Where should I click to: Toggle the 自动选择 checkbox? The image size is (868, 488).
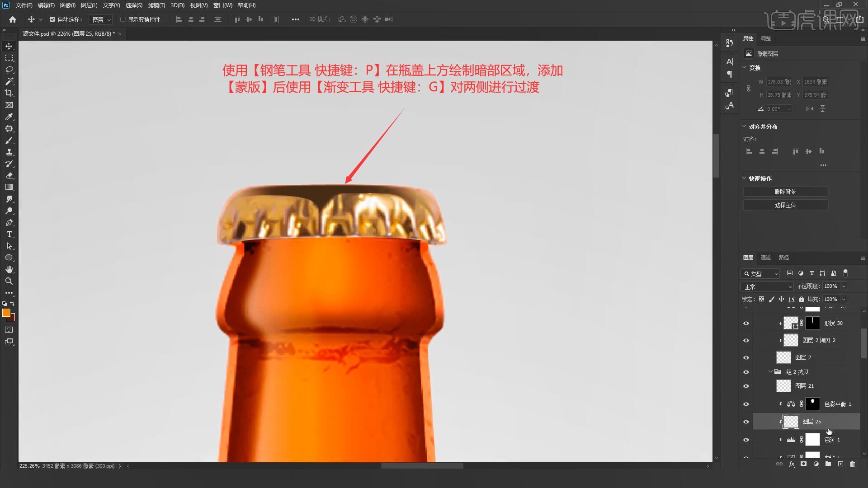[52, 19]
